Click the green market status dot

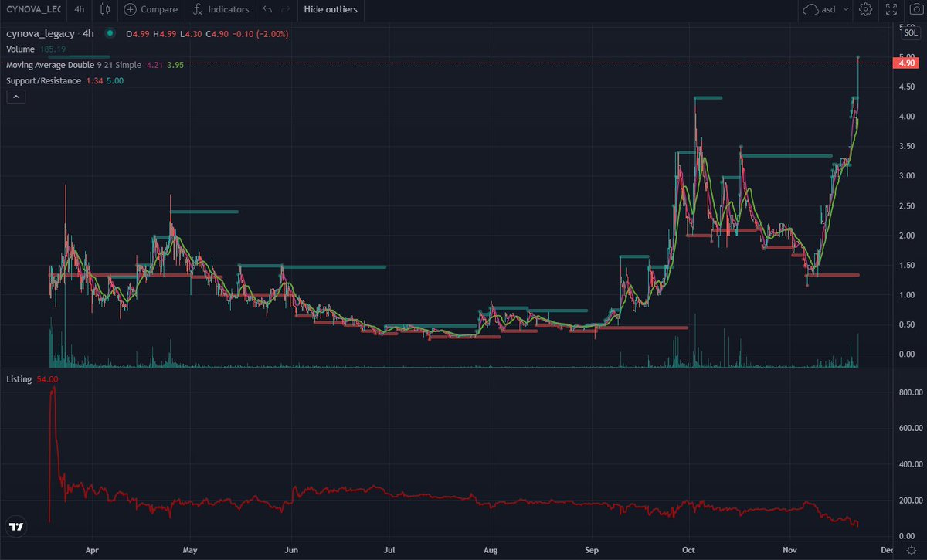[110, 33]
